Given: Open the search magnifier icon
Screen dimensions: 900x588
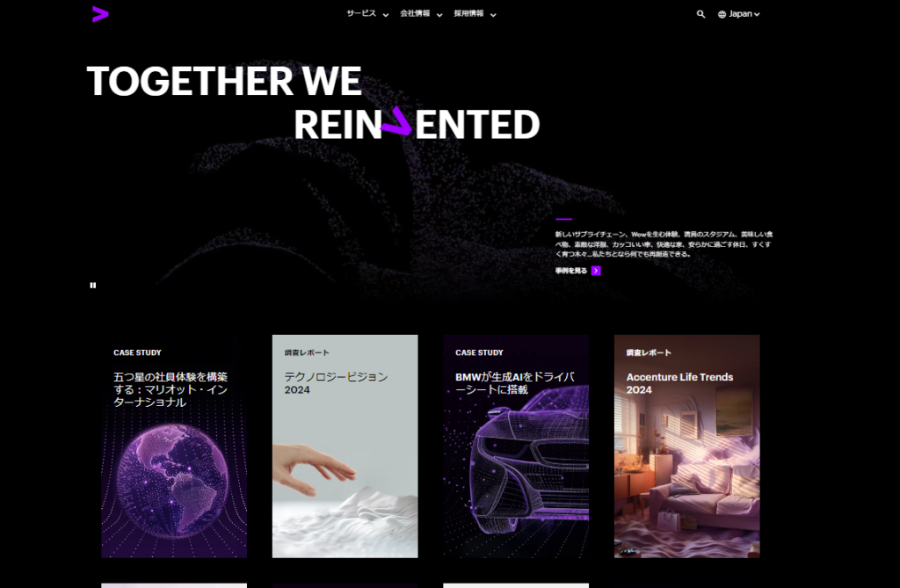Looking at the screenshot, I should pos(700,14).
